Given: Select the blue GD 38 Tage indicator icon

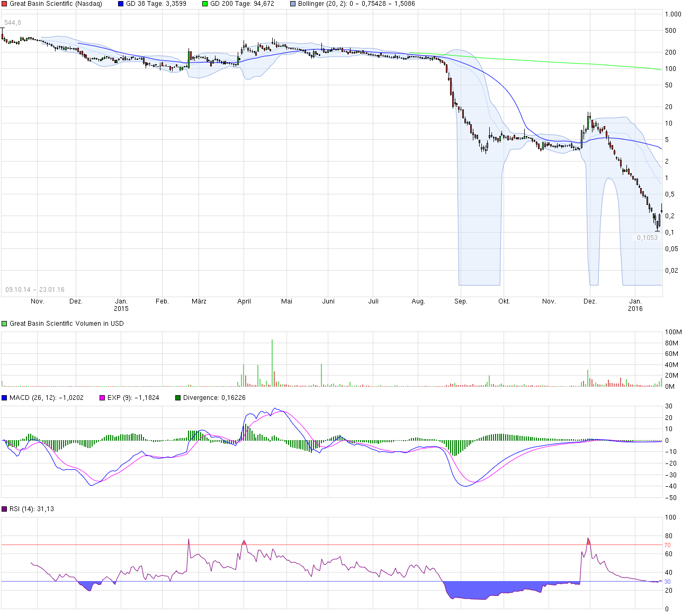Looking at the screenshot, I should click(x=121, y=4).
